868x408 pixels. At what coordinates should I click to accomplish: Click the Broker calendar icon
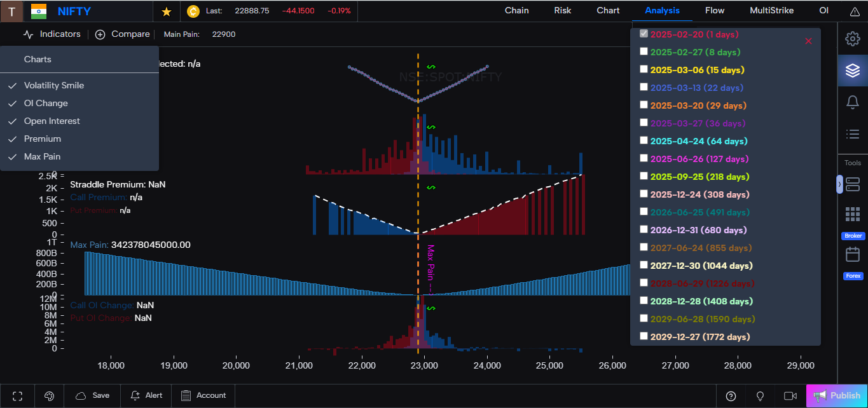click(x=852, y=254)
